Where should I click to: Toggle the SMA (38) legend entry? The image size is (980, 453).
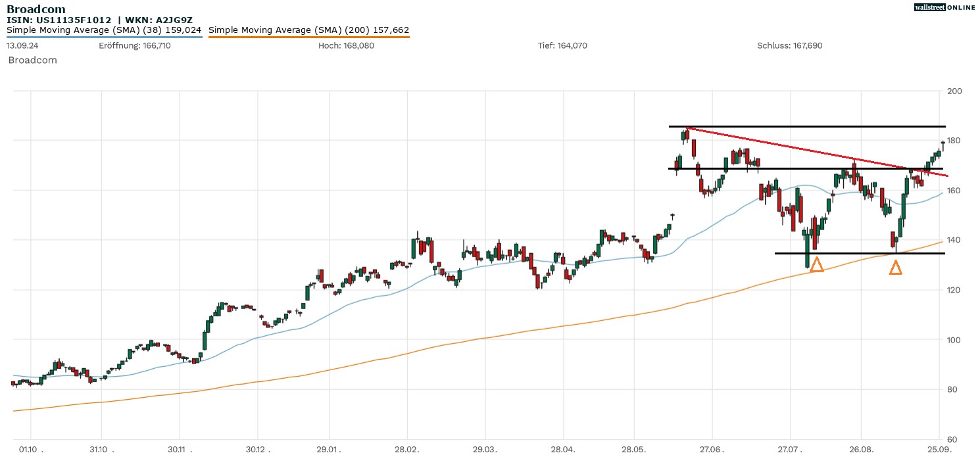[104, 30]
